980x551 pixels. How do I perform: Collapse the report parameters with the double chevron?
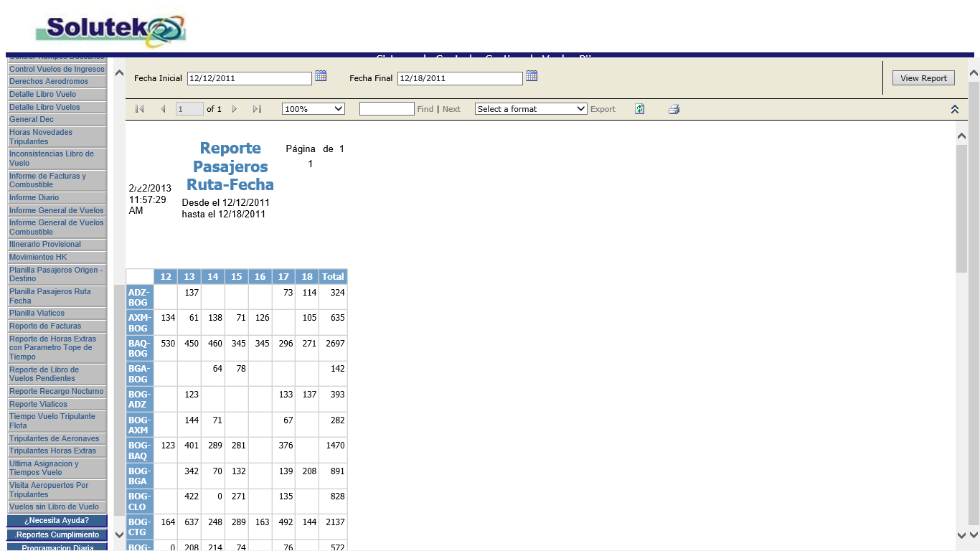click(955, 109)
